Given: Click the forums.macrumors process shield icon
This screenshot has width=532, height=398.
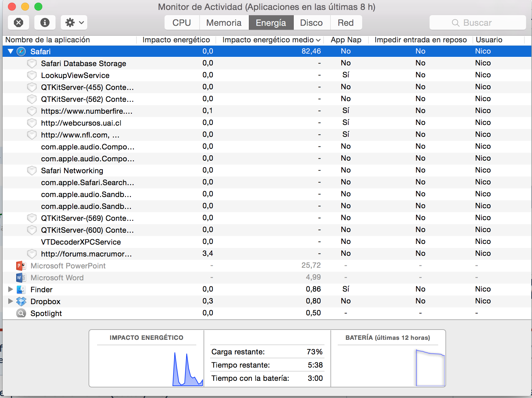Looking at the screenshot, I should pyautogui.click(x=32, y=254).
